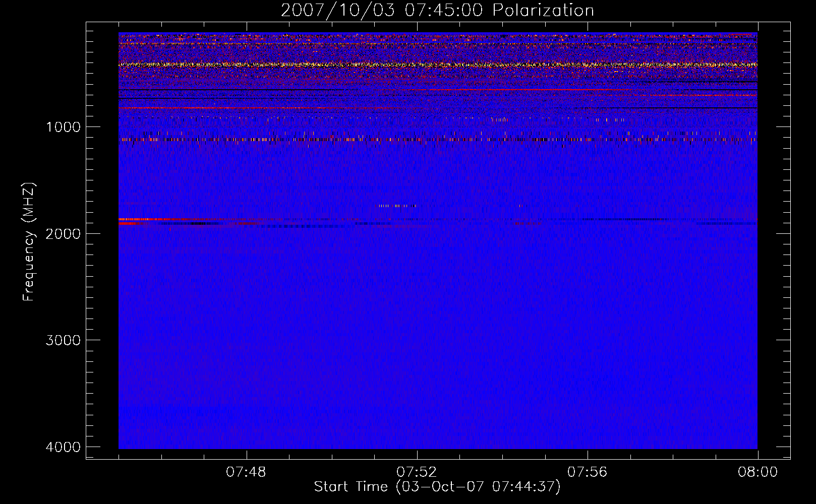Click the 3000 frequency tick label
The width and height of the screenshot is (816, 504).
point(63,340)
